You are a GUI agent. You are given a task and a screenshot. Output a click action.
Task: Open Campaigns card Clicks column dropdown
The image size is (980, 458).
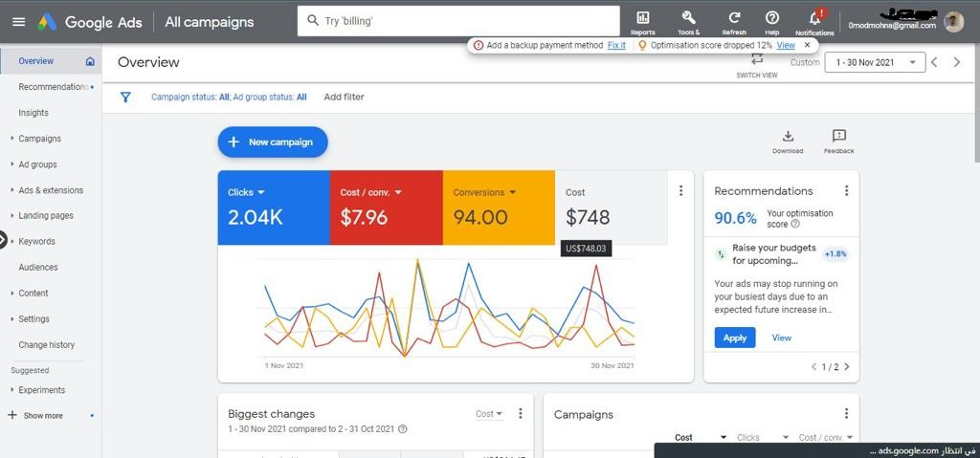(786, 437)
